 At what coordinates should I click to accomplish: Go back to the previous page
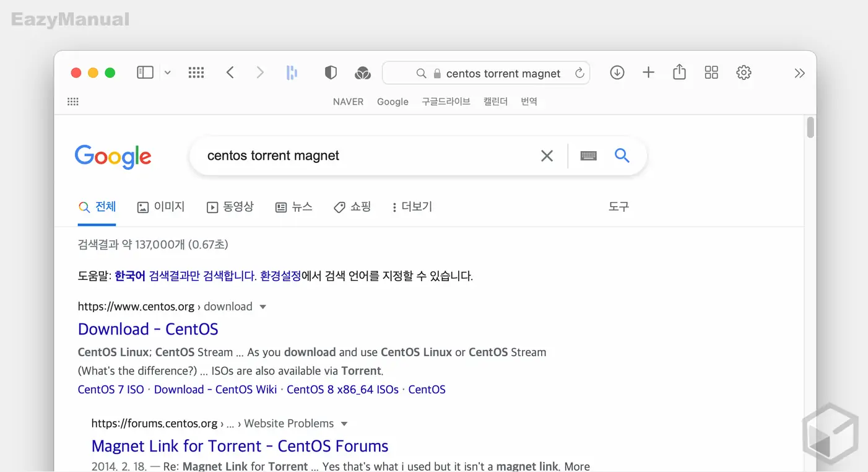(x=230, y=73)
